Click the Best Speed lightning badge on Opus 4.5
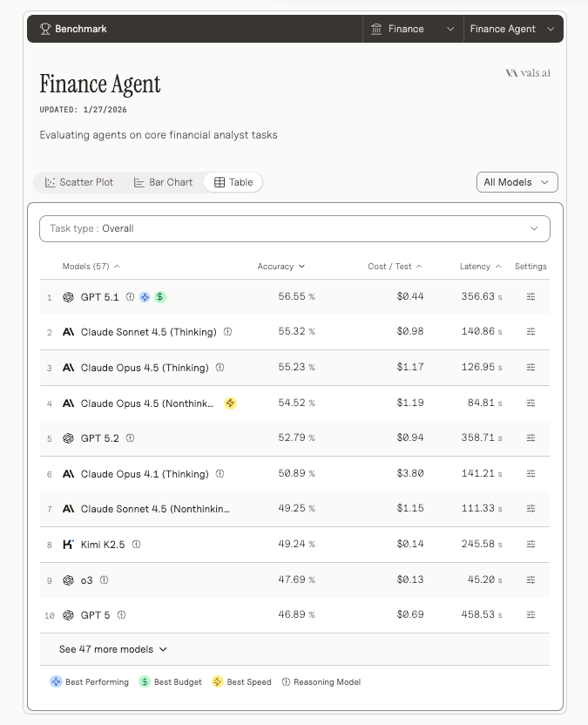588x725 pixels. (229, 403)
